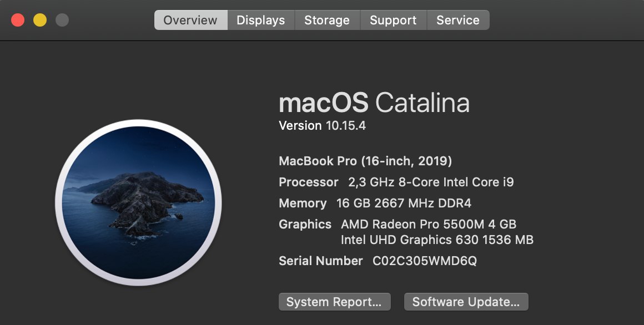Select the Intel UHD Graphics 630 entry

point(437,240)
